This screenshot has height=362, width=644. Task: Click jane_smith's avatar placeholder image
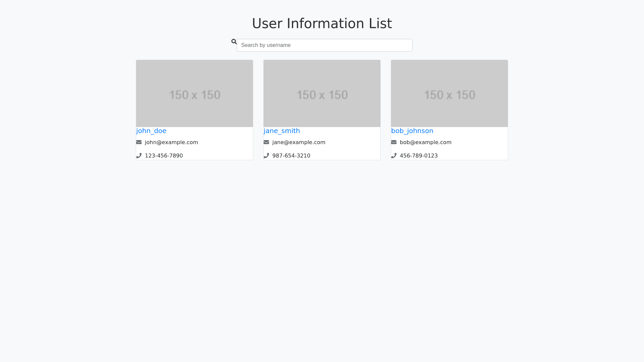pyautogui.click(x=322, y=94)
